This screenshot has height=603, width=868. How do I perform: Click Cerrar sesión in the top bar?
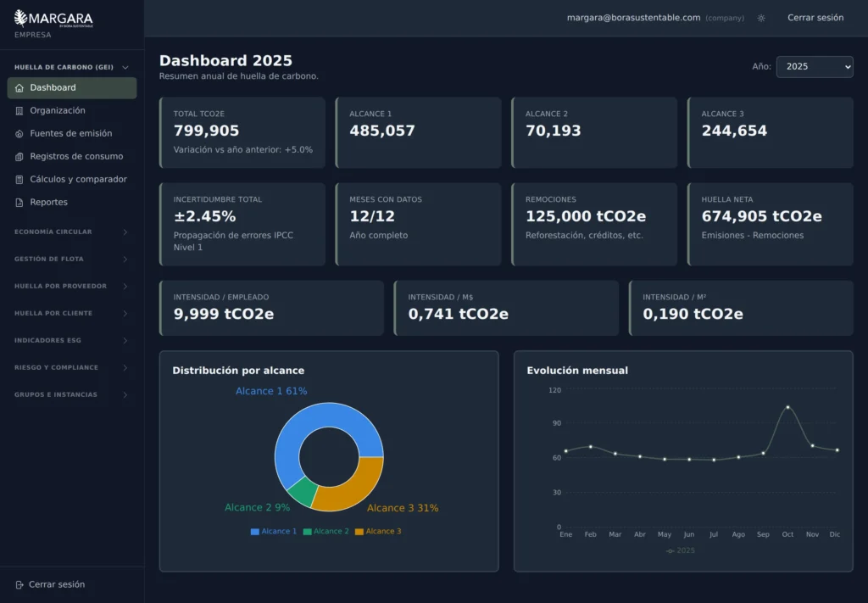815,18
